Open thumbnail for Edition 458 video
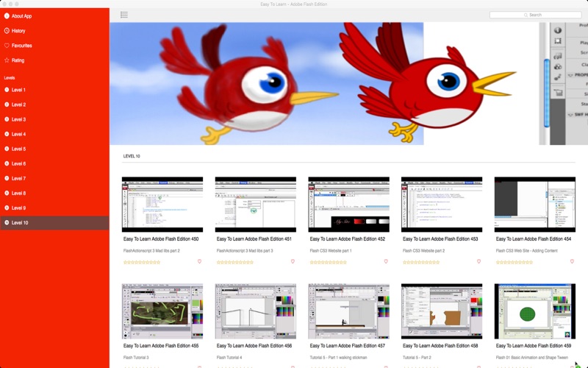588x368 pixels. click(442, 311)
